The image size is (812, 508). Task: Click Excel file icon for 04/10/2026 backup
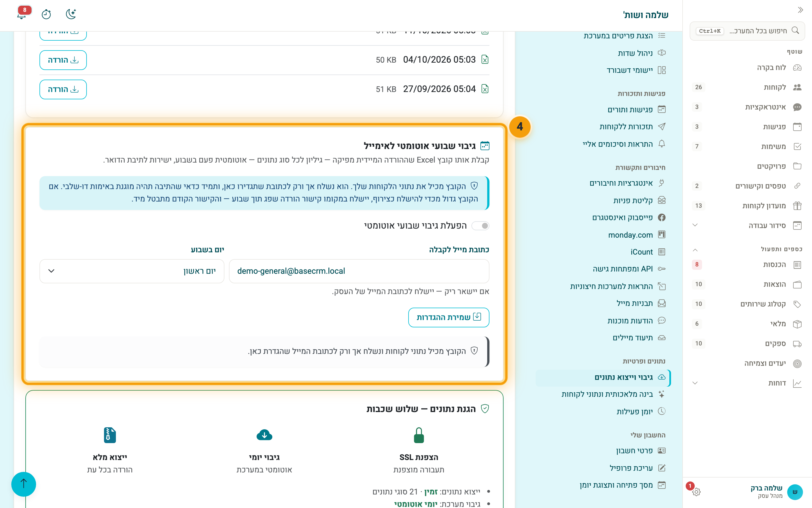(x=485, y=60)
